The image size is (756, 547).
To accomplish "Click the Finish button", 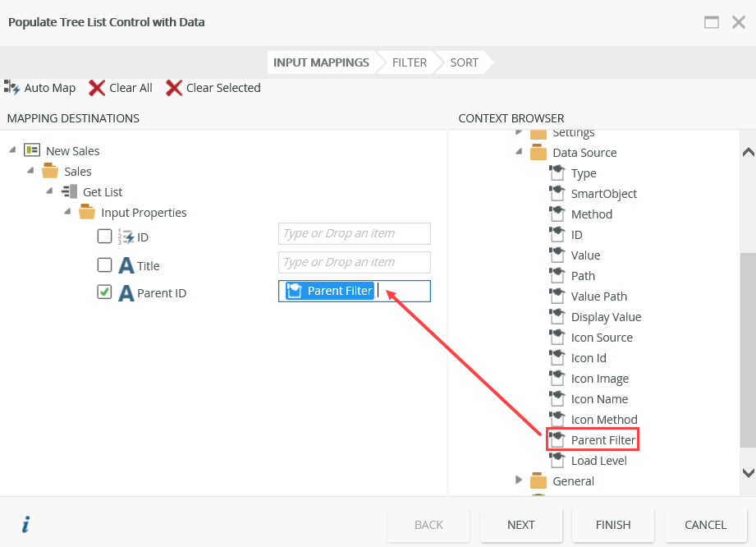I will point(613,525).
